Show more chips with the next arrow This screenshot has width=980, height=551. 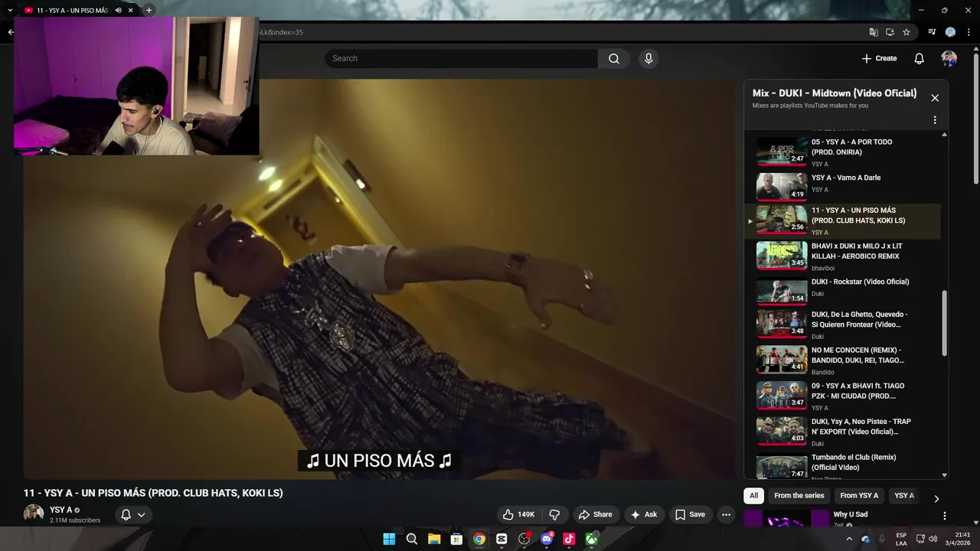point(936,498)
